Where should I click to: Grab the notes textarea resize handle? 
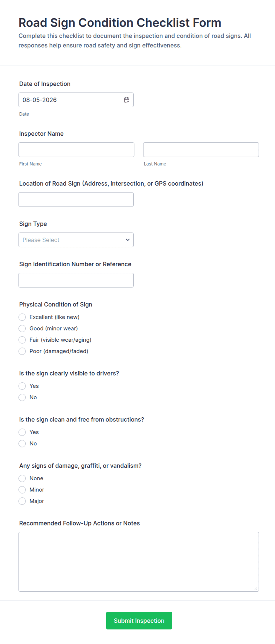click(x=256, y=588)
